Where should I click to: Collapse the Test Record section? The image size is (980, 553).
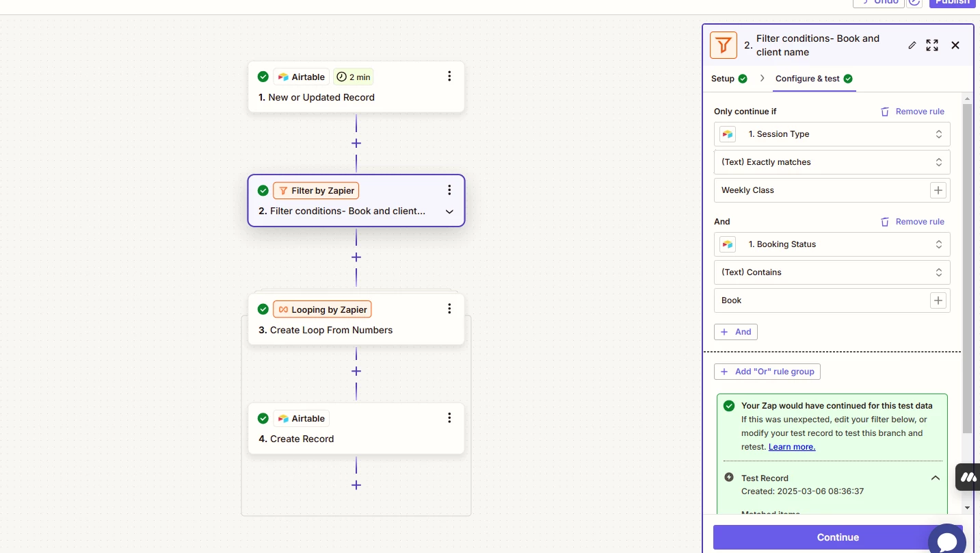click(936, 478)
